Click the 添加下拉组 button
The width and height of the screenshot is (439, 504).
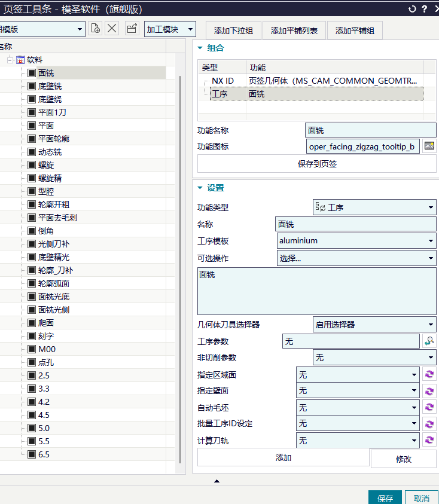click(x=233, y=30)
